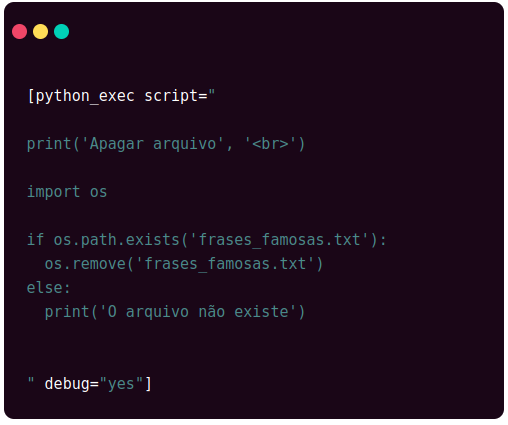Click the script= attribute text

click(x=176, y=96)
